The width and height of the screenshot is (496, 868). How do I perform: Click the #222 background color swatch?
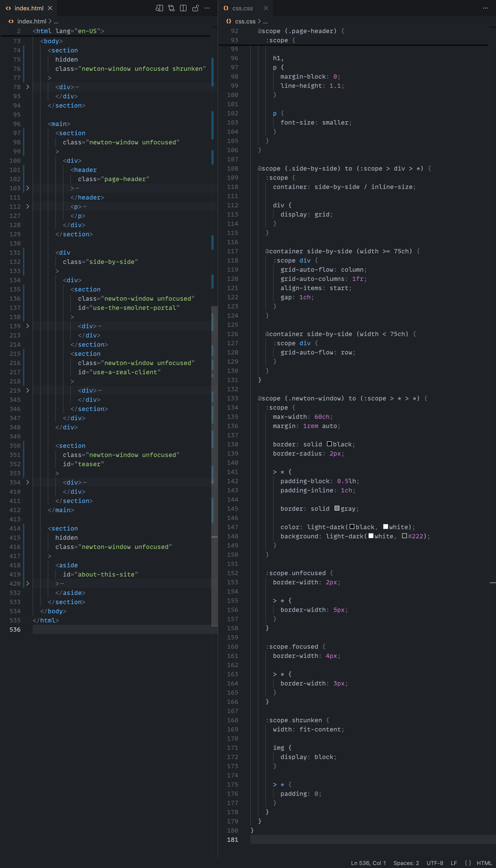click(404, 536)
